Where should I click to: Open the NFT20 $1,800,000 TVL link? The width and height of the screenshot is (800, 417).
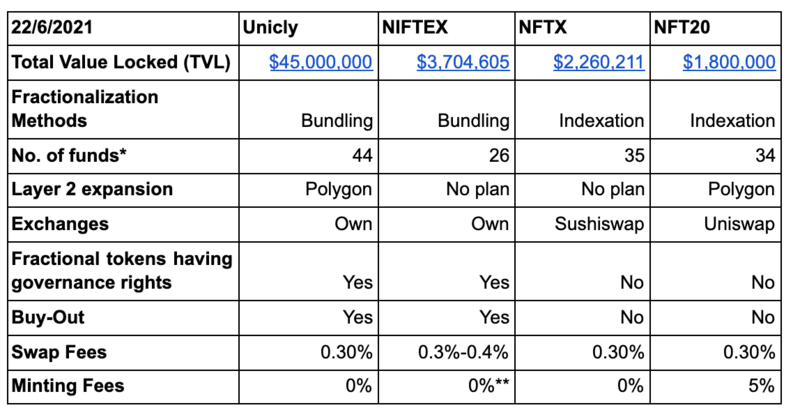coord(729,62)
